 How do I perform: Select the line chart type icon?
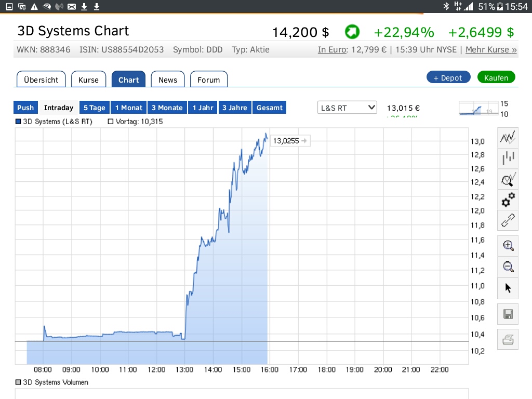pyautogui.click(x=508, y=138)
